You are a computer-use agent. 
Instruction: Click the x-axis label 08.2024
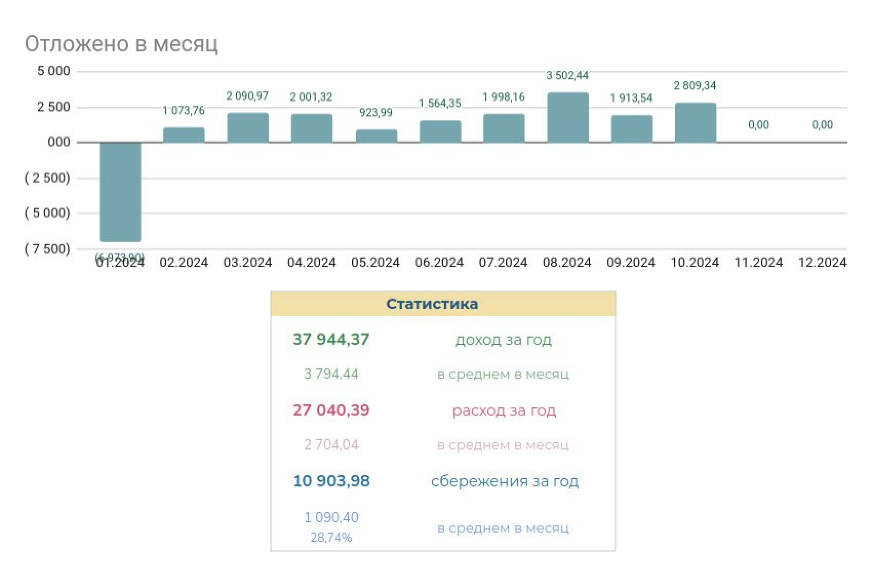pos(567,263)
